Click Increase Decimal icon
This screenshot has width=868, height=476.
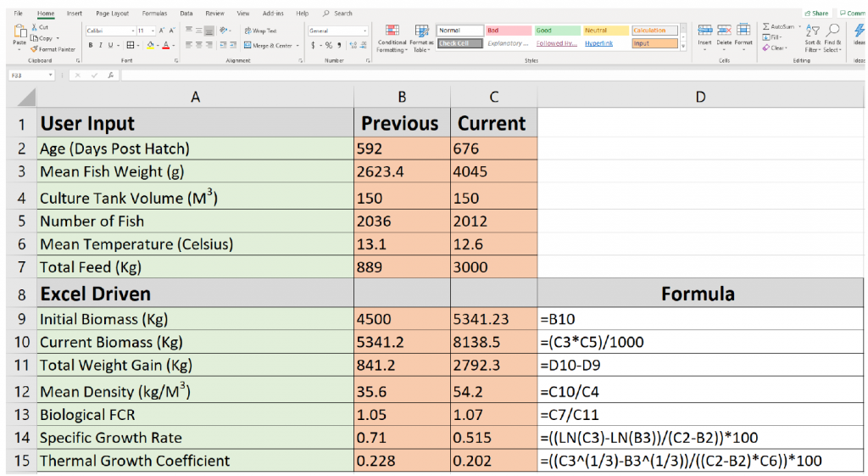pos(353,46)
